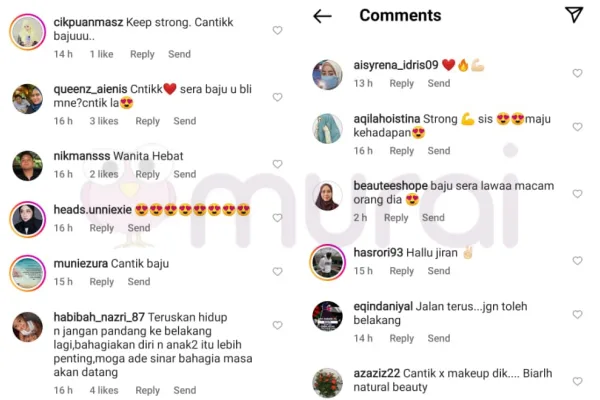Like cikpuanmasz's comment with the heart

(x=277, y=30)
